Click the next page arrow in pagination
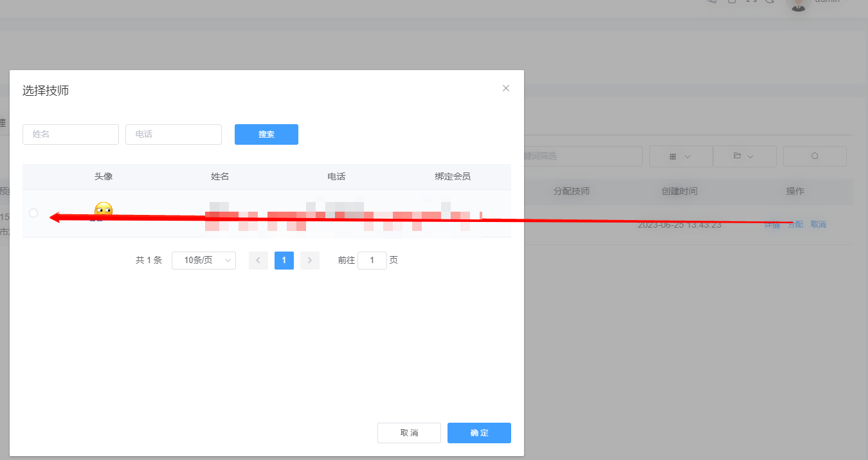This screenshot has width=868, height=460. (x=310, y=260)
